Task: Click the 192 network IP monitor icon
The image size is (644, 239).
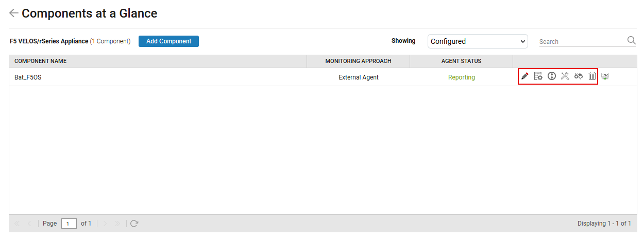Action: (605, 76)
